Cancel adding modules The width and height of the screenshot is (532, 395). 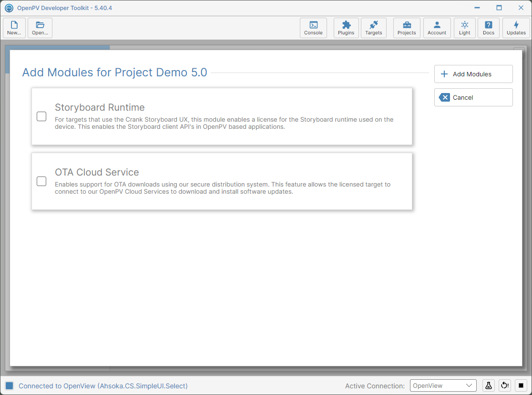tap(473, 97)
